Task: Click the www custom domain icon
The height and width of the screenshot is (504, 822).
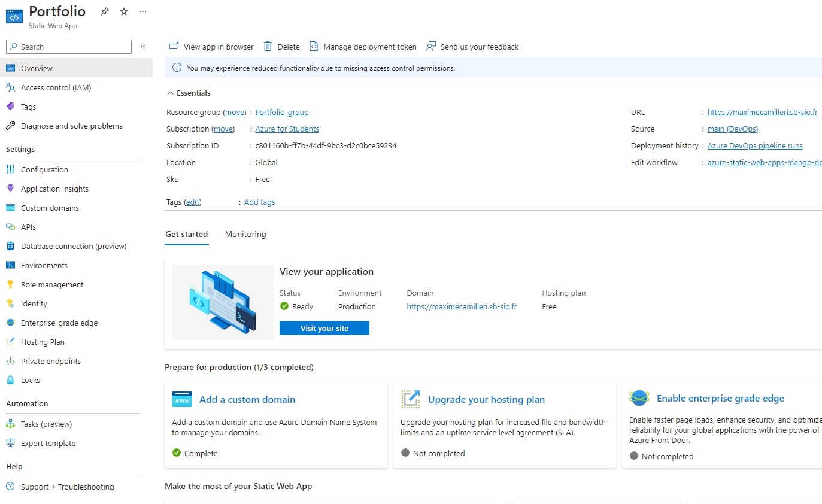Action: pos(181,399)
